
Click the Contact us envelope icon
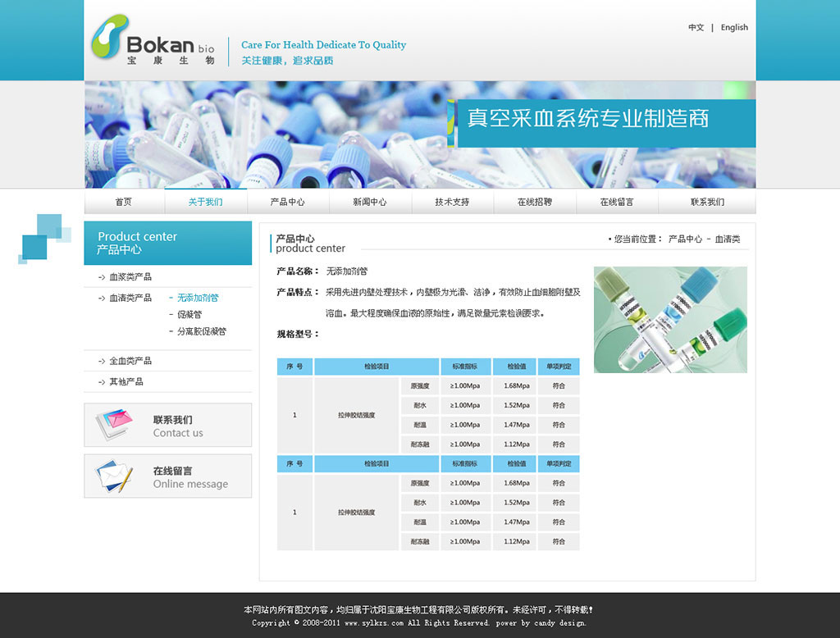[x=114, y=425]
